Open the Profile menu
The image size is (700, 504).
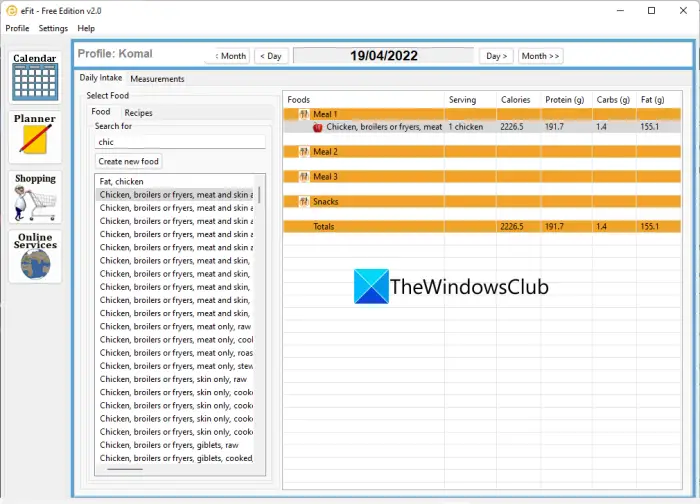point(17,28)
